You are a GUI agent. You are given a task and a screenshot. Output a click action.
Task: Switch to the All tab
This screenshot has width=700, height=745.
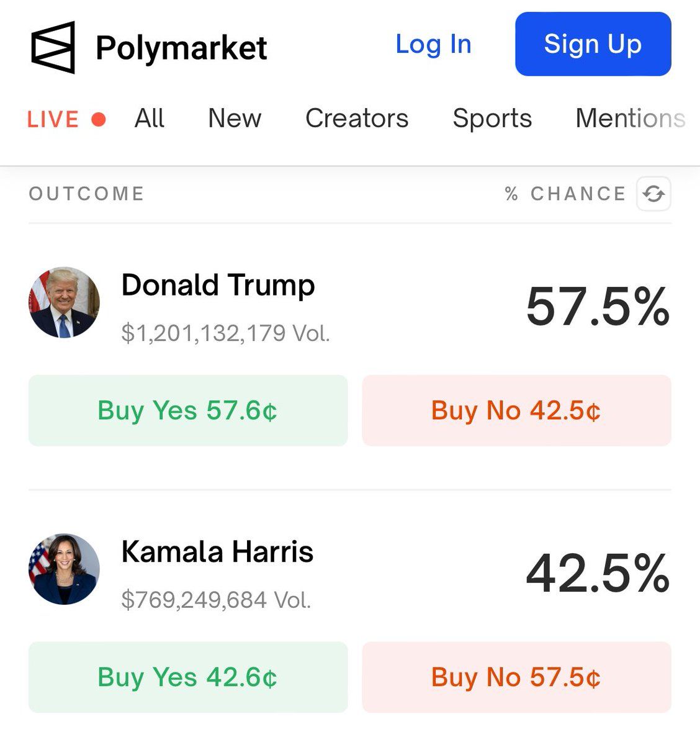tap(150, 118)
